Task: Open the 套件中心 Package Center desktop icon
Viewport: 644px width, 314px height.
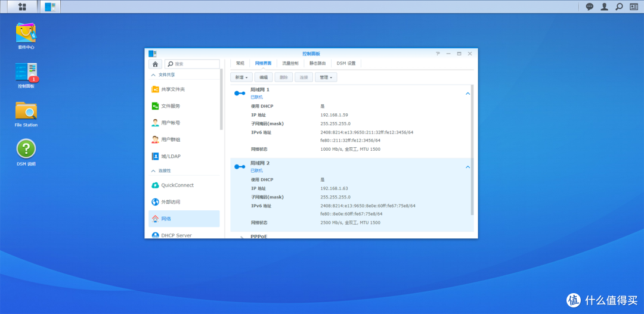Action: [x=26, y=34]
